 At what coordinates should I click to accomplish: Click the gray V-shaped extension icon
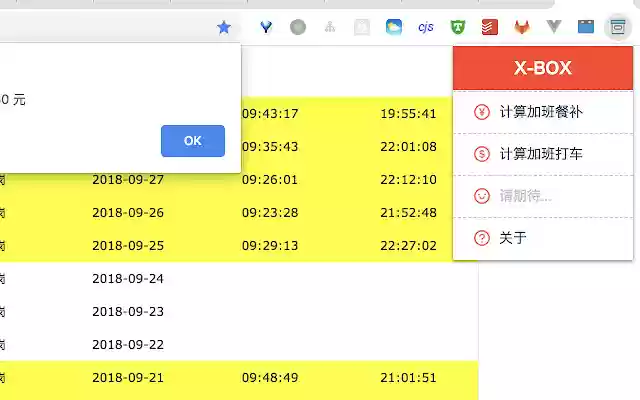coord(554,27)
